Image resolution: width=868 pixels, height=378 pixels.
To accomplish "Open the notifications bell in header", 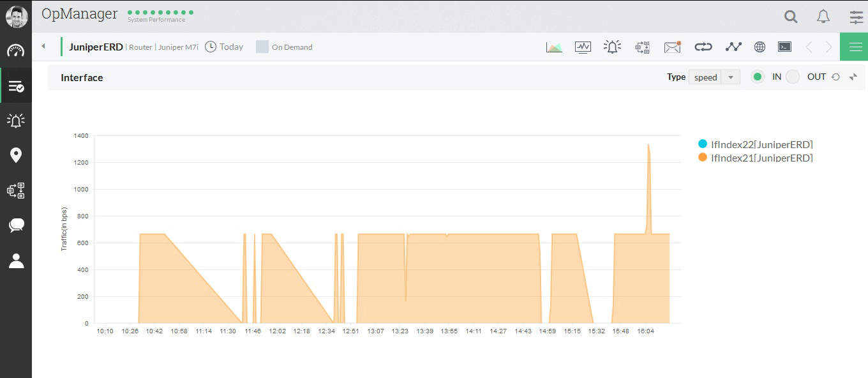I will point(823,17).
